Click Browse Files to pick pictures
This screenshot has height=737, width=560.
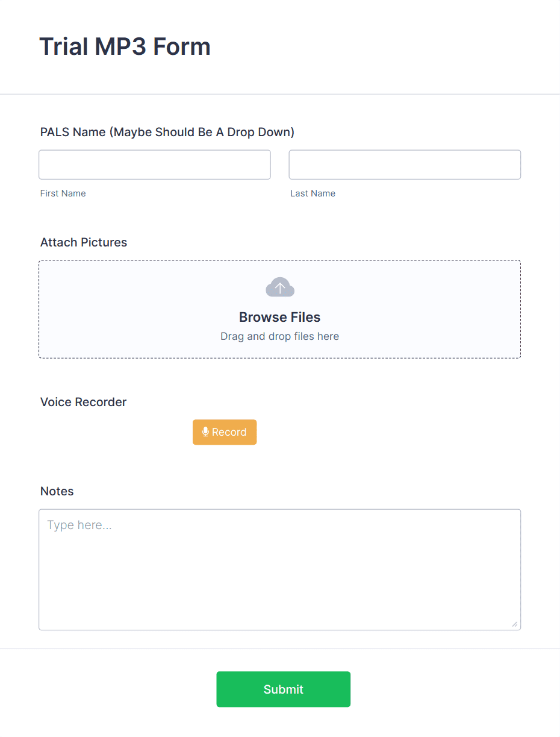pyautogui.click(x=279, y=317)
